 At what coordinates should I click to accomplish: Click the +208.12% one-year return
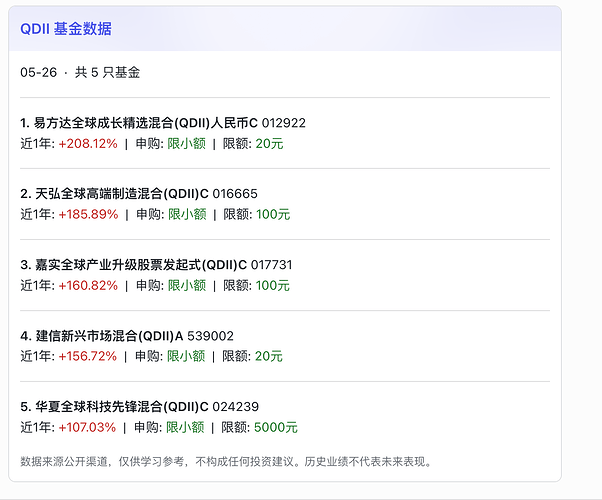[x=88, y=144]
